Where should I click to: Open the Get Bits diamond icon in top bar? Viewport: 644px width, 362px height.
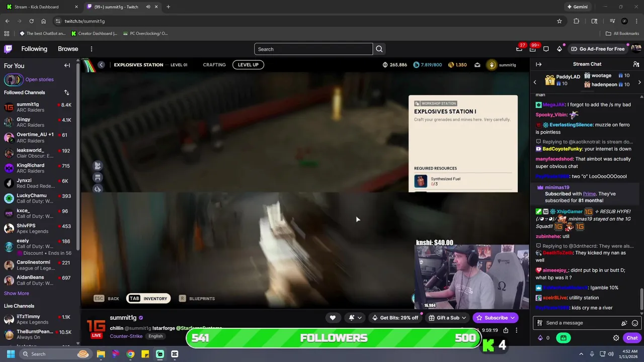click(559, 49)
